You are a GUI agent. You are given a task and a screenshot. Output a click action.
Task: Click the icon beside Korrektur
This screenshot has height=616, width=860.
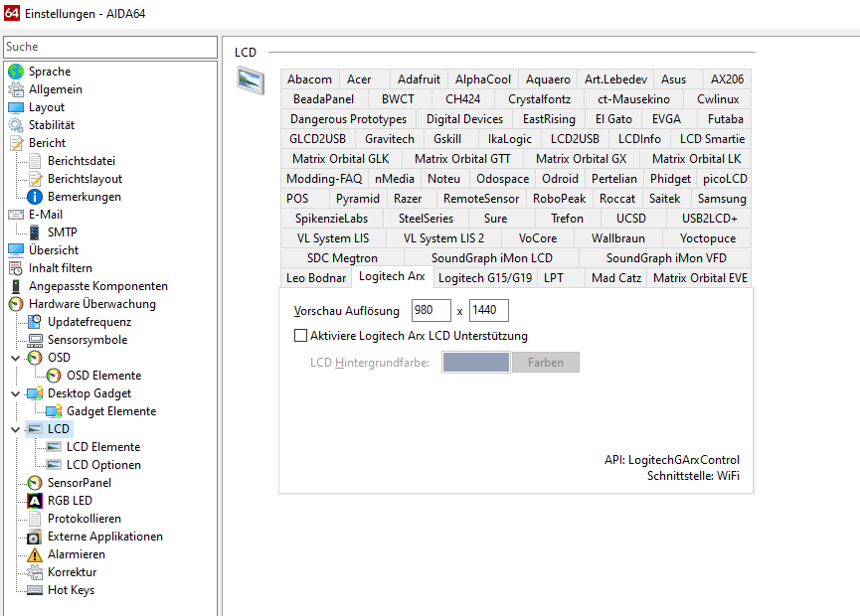35,572
